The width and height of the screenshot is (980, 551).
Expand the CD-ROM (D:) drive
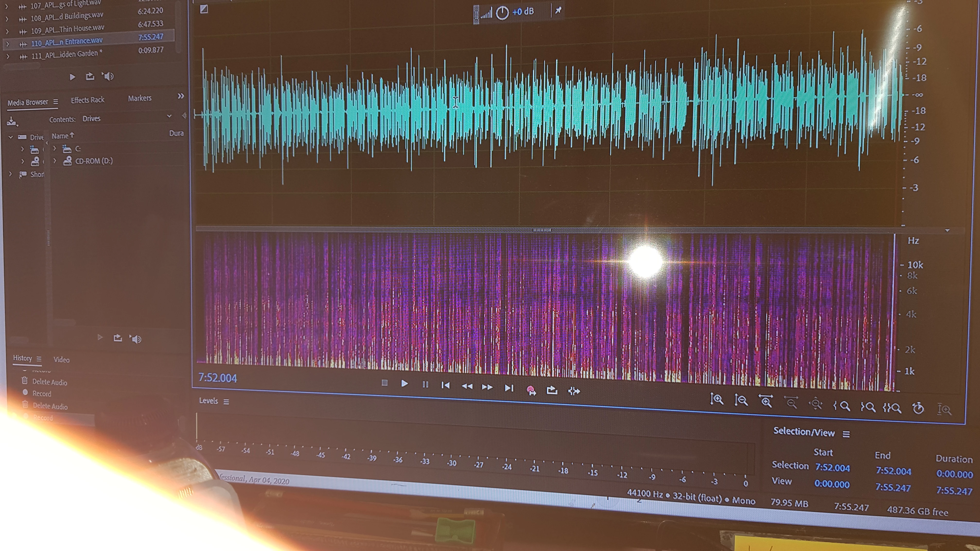click(54, 161)
